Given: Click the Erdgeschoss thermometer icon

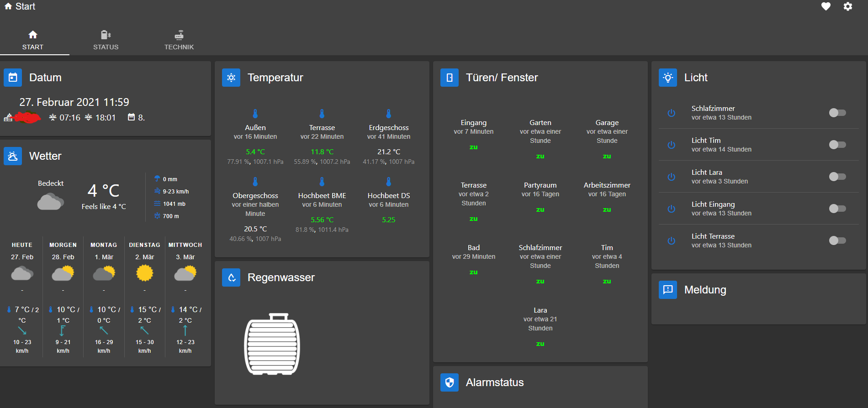Looking at the screenshot, I should [389, 114].
